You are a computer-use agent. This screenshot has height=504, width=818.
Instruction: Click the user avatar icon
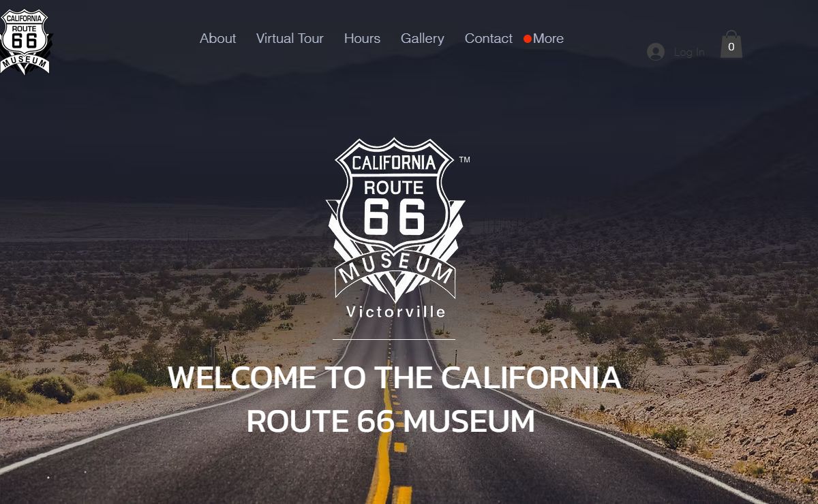[656, 52]
